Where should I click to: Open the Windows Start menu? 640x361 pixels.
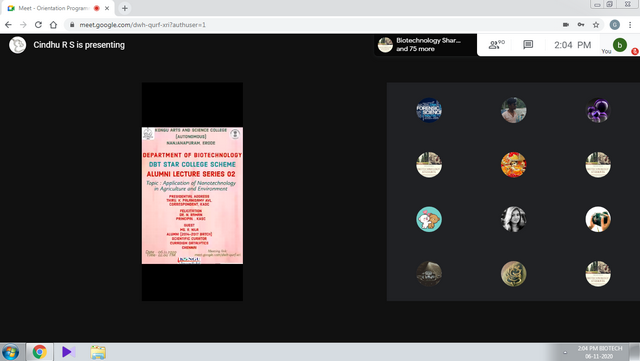click(x=10, y=352)
